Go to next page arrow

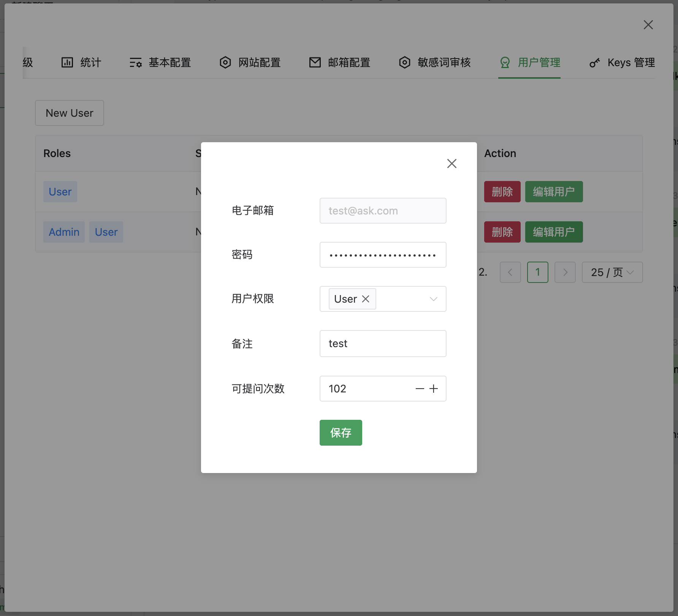coord(565,272)
